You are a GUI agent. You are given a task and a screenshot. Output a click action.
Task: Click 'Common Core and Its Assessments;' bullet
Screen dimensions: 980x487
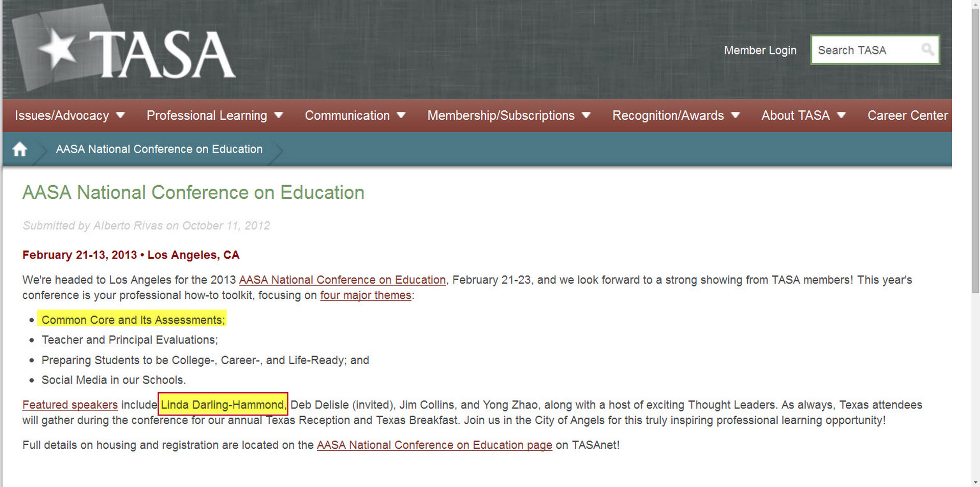[x=133, y=320]
